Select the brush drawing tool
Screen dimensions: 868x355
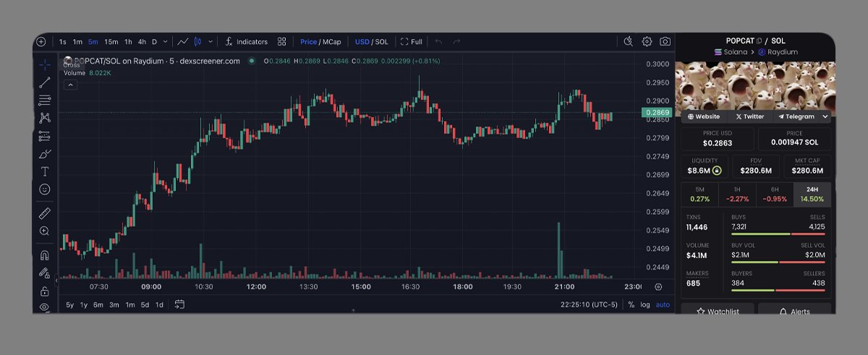click(x=45, y=154)
